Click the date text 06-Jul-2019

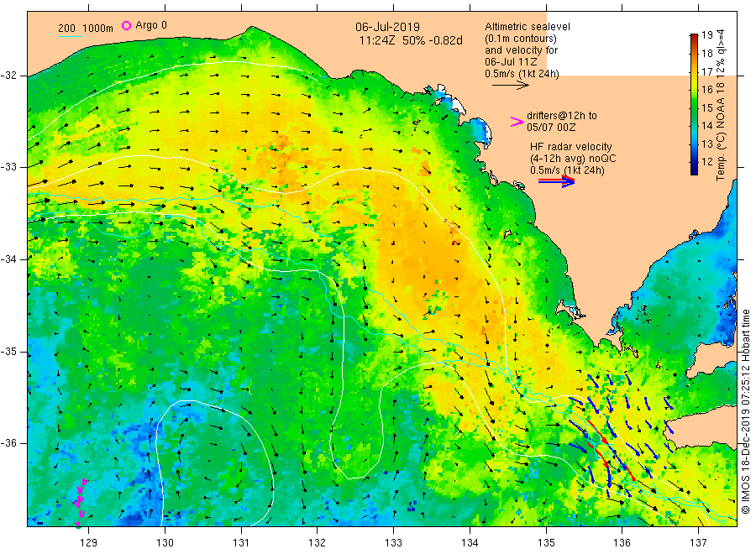(387, 27)
